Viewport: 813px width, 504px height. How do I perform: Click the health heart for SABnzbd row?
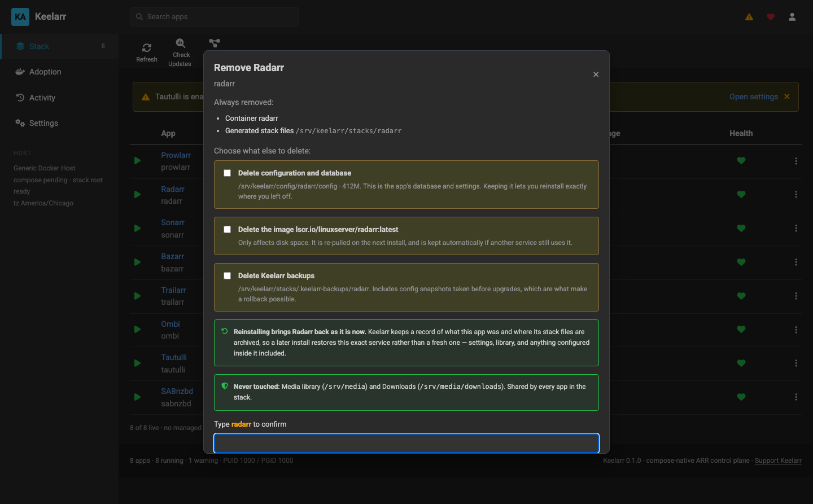pos(741,397)
